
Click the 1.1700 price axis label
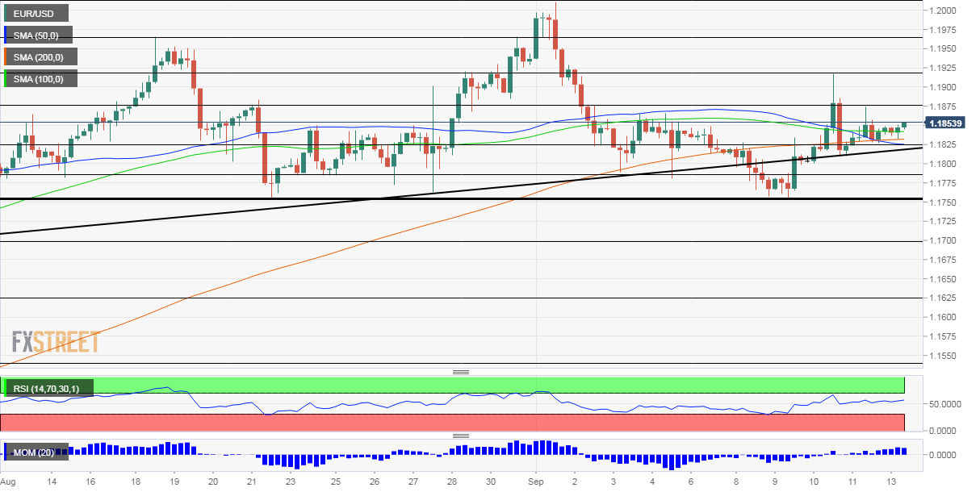click(942, 240)
